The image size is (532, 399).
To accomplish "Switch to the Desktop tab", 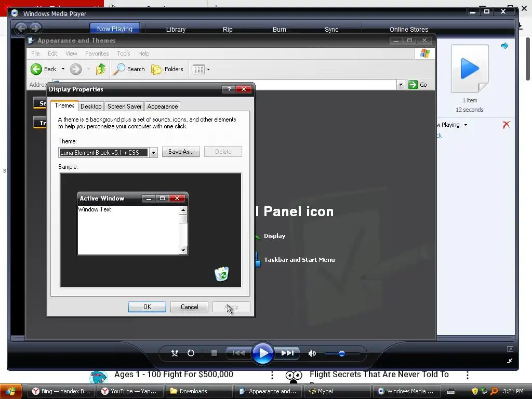I will pyautogui.click(x=91, y=107).
